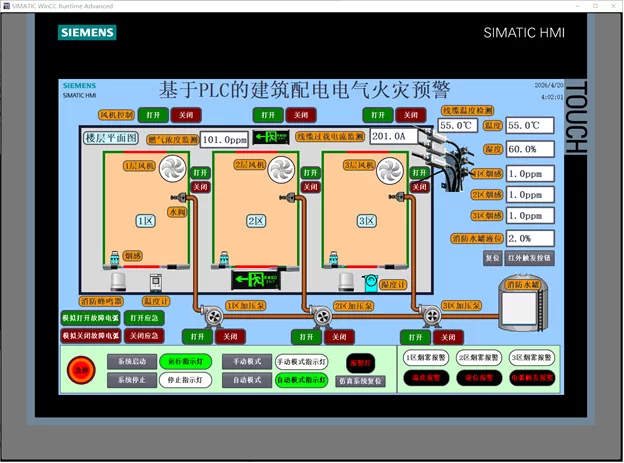This screenshot has height=463, width=624.
Task: Click the 温度报警 alarm indicator
Action: (426, 377)
